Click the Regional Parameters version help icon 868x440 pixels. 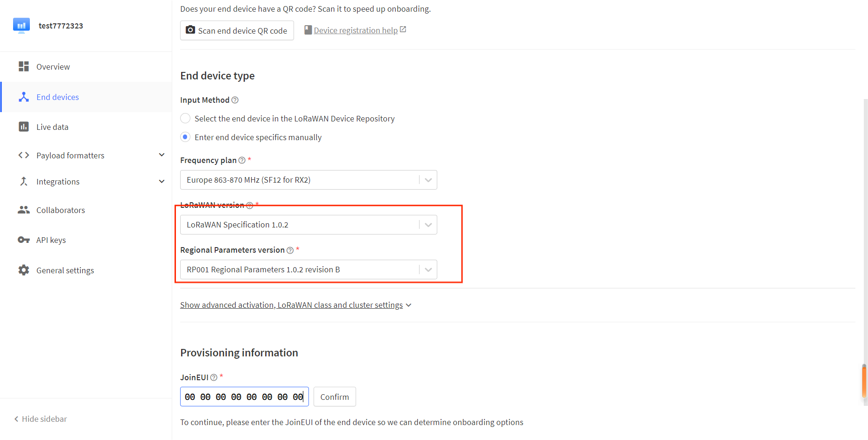(x=290, y=250)
